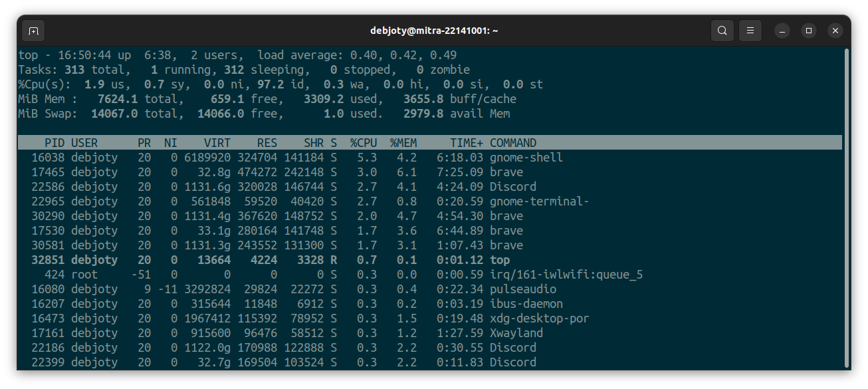Click the 6189920 VIRT value

207,158
